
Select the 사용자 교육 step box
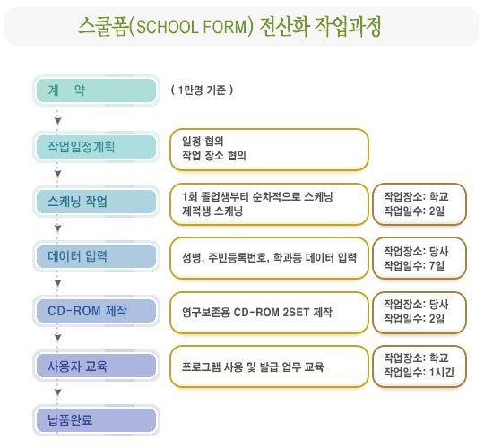tap(96, 366)
